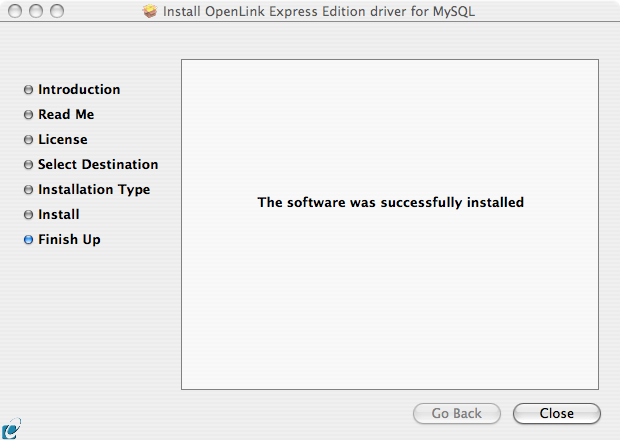This screenshot has height=440, width=620.
Task: Click the Finish Up step label
Action: click(x=69, y=240)
